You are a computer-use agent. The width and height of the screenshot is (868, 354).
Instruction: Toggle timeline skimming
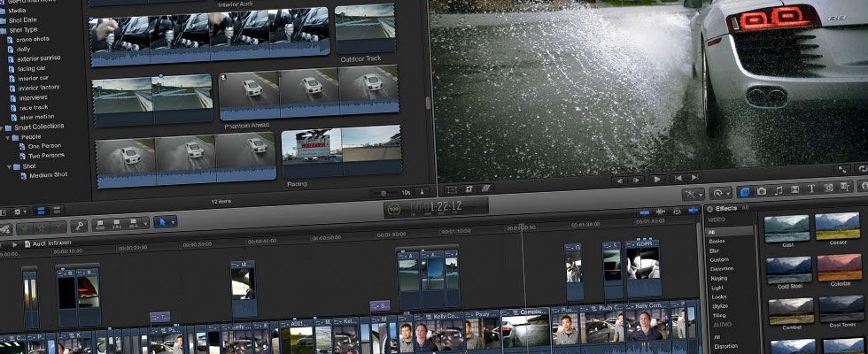[x=645, y=212]
